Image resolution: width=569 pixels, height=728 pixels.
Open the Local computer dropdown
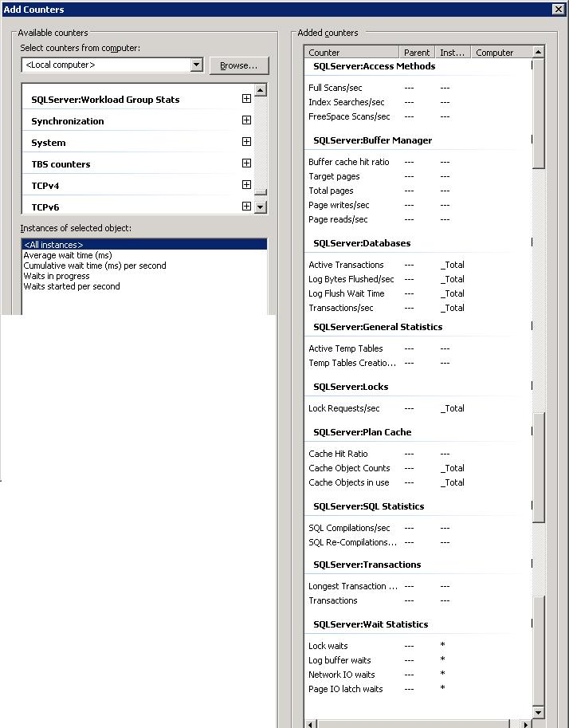197,65
